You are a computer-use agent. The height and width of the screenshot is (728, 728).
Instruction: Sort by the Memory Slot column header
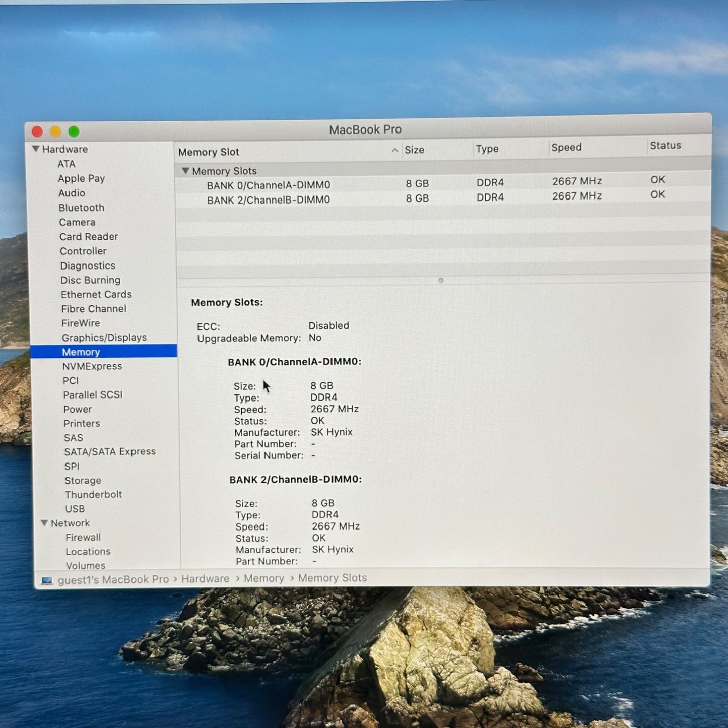click(288, 152)
